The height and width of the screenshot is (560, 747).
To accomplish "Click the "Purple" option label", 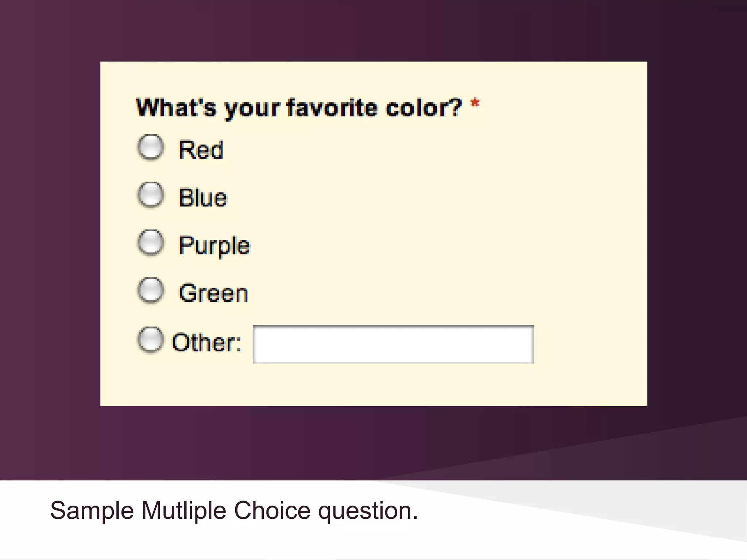I will (214, 246).
